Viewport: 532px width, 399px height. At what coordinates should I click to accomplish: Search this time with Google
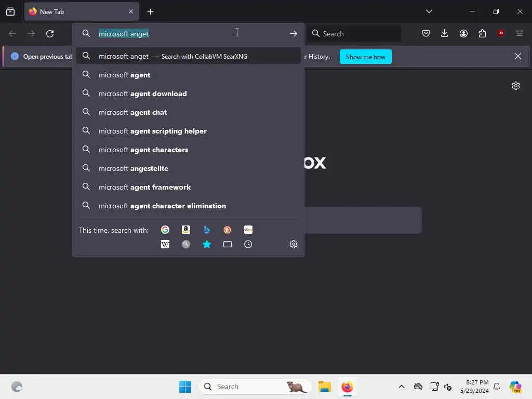click(165, 230)
